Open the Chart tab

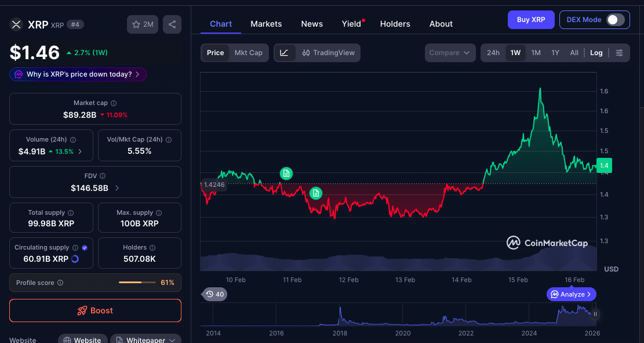click(x=221, y=24)
